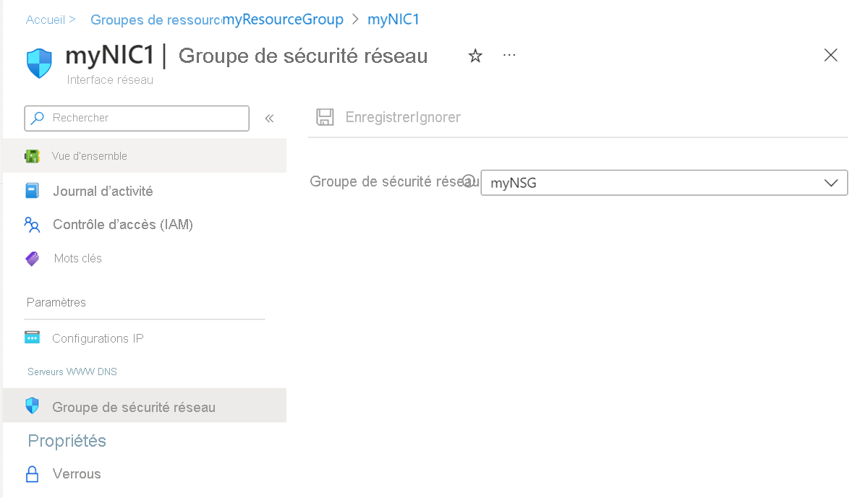Click the network interface shield icon in the header
Screen dimensions: 868x498
[38, 61]
